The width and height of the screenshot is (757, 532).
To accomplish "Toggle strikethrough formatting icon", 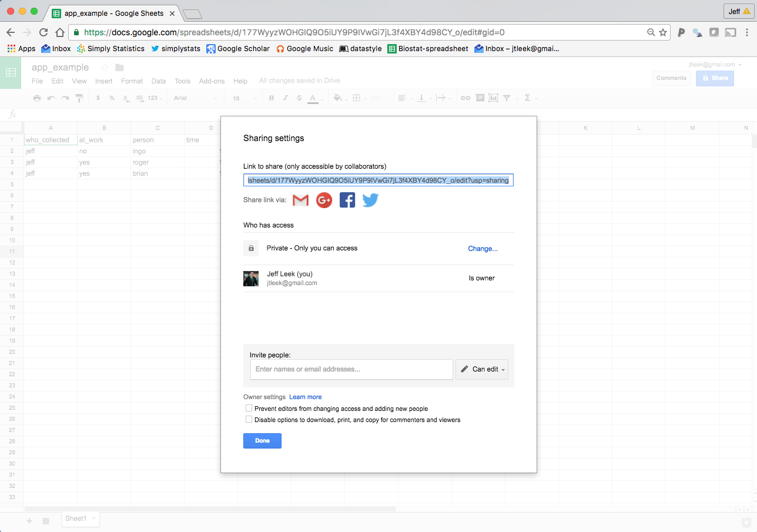I will [x=299, y=98].
